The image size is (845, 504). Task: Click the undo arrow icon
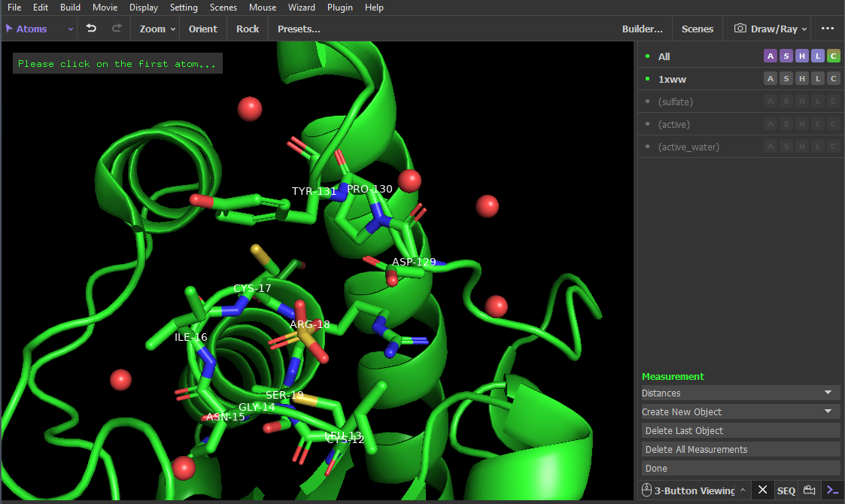[91, 29]
